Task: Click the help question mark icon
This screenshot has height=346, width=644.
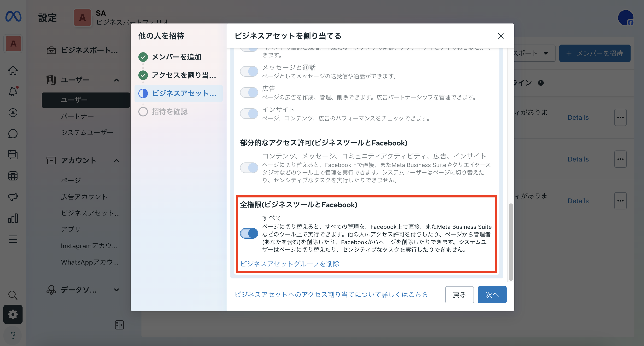Action: pos(13,335)
